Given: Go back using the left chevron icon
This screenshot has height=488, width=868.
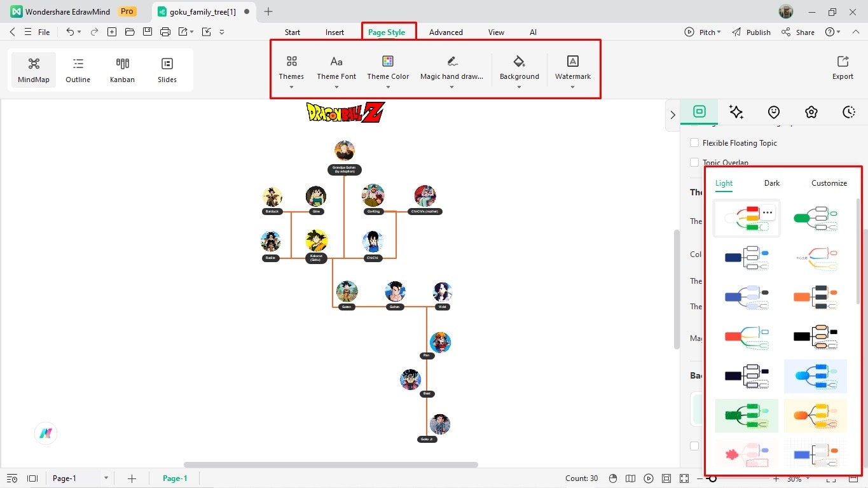Looking at the screenshot, I should coord(12,32).
